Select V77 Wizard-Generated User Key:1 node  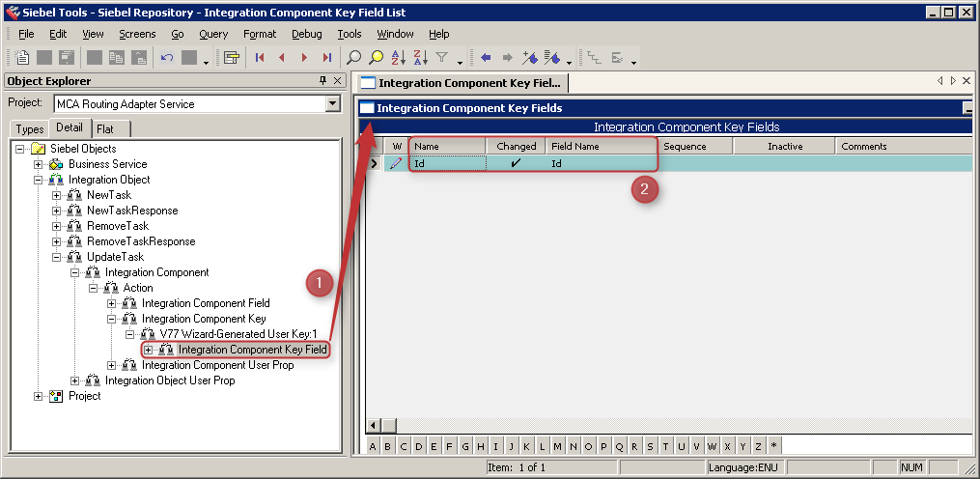point(238,334)
